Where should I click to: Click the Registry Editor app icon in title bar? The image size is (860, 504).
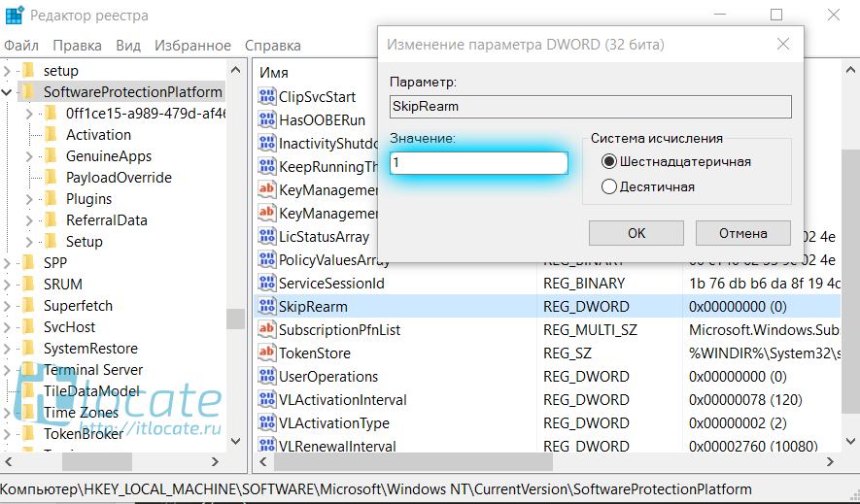point(15,16)
